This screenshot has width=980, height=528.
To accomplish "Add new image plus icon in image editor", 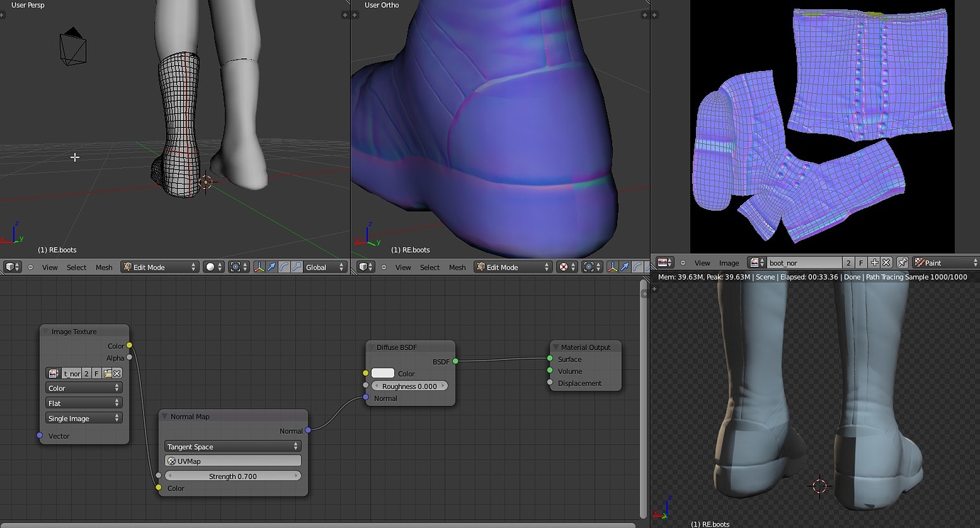I will click(x=875, y=263).
